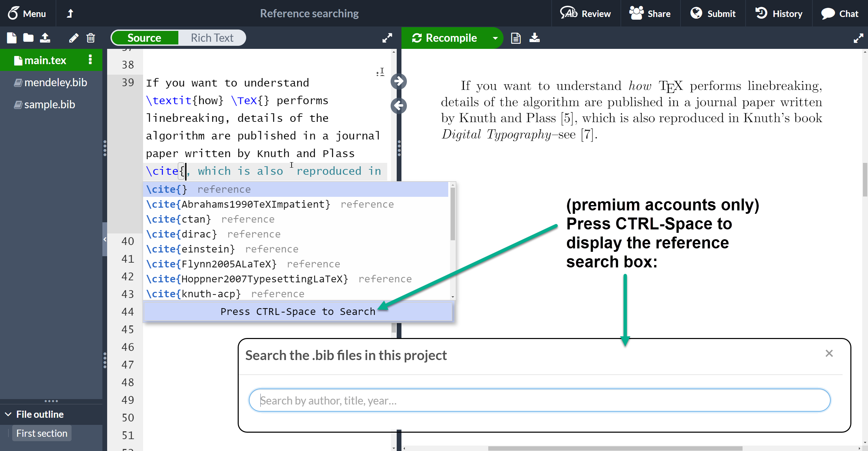Viewport: 868px width, 451px height.
Task: Select main.tex file options
Action: [x=91, y=60]
